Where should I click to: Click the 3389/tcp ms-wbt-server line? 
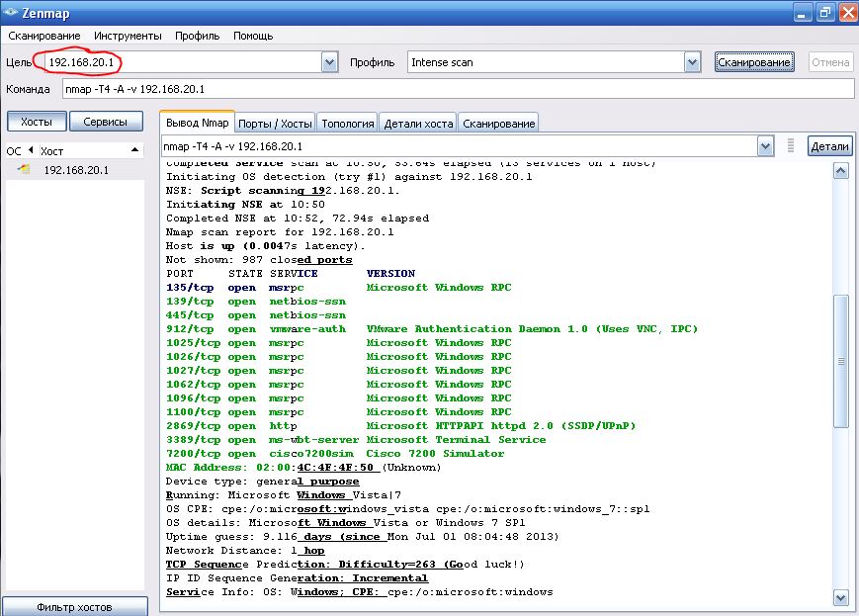(356, 440)
